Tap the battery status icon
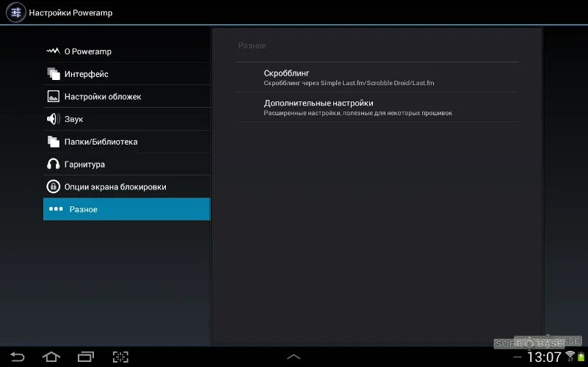Screen dimensions: 588x367 pyautogui.click(x=581, y=357)
